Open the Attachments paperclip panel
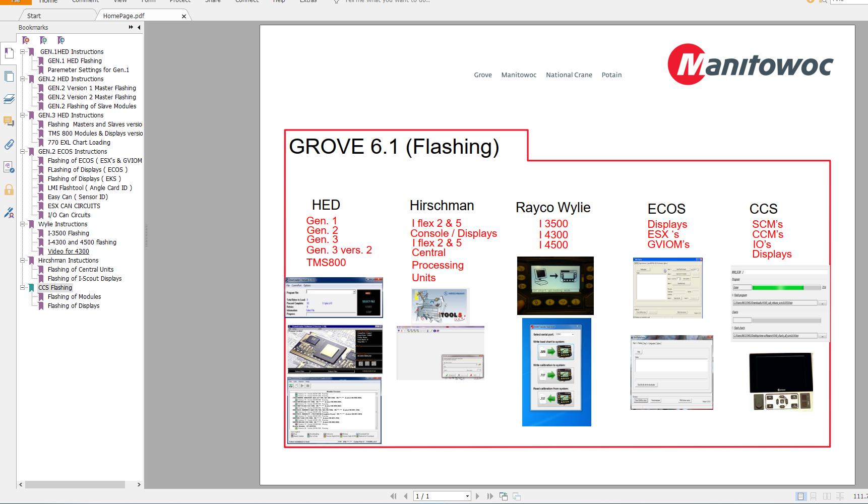Image resolution: width=868 pixels, height=504 pixels. pos(9,145)
